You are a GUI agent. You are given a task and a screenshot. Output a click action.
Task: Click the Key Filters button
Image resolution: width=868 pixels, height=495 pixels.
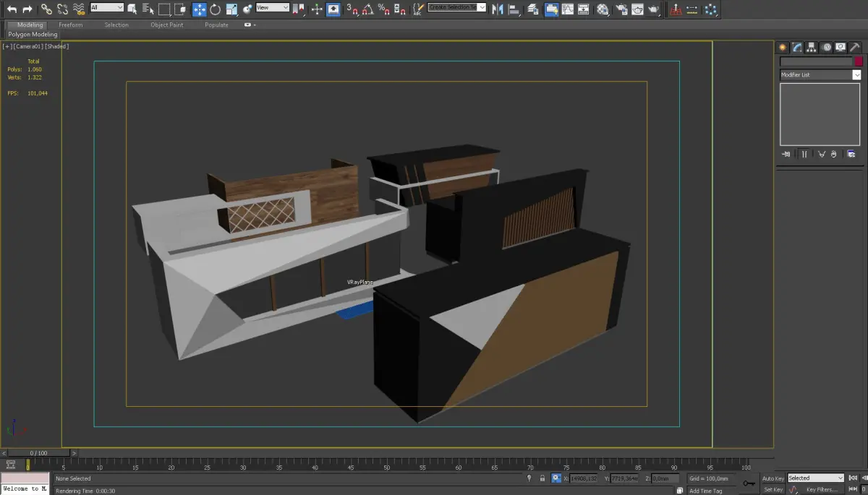coord(822,490)
